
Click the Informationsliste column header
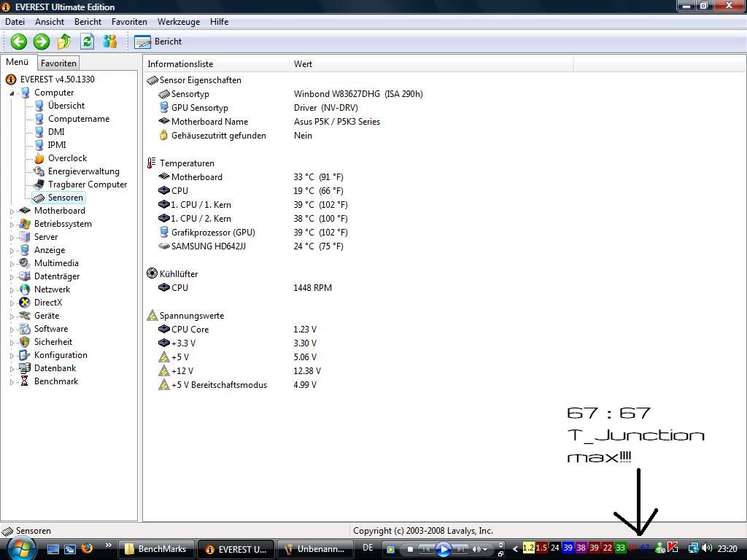point(216,64)
